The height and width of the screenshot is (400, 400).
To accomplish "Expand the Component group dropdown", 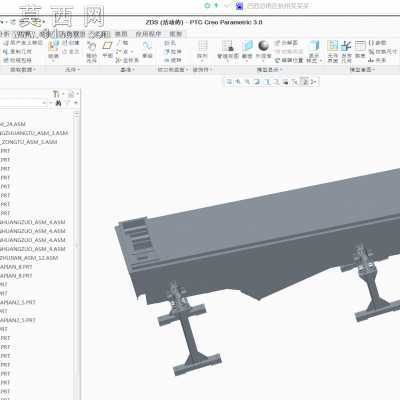I will point(72,69).
